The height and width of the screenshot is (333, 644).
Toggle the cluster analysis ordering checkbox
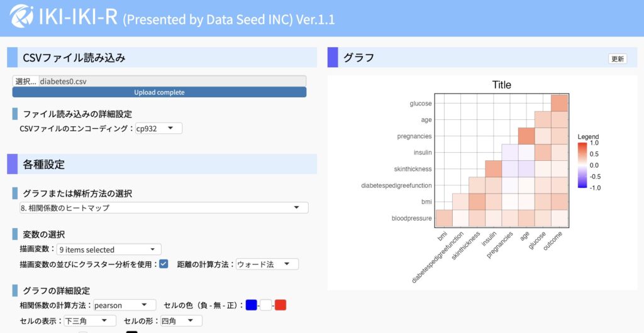(x=164, y=264)
